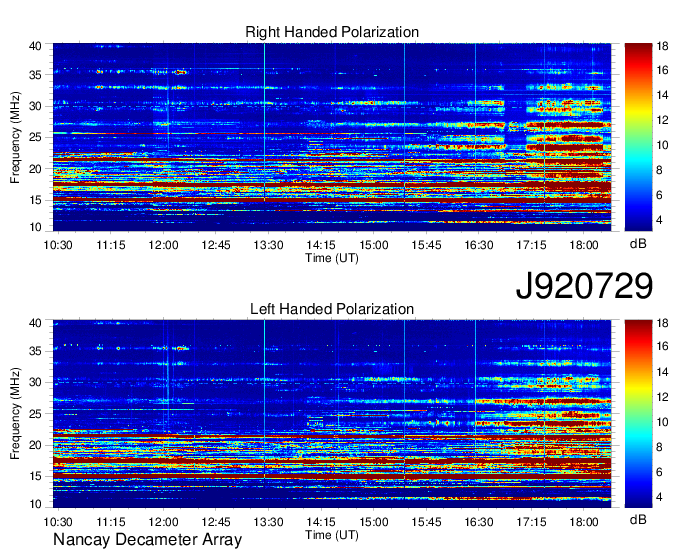Image resolution: width=680 pixels, height=552 pixels.
Task: Click the 4 dB tick on Right Handed color bar
Action: [659, 220]
